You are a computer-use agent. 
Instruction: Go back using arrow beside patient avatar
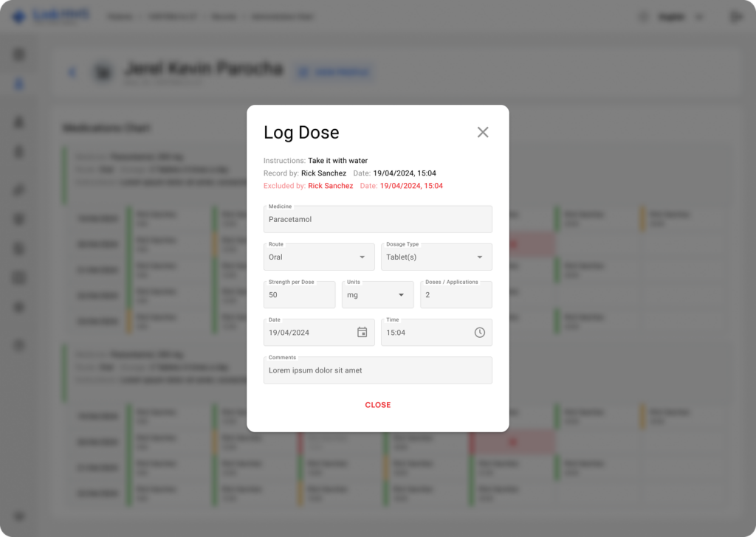(x=72, y=72)
